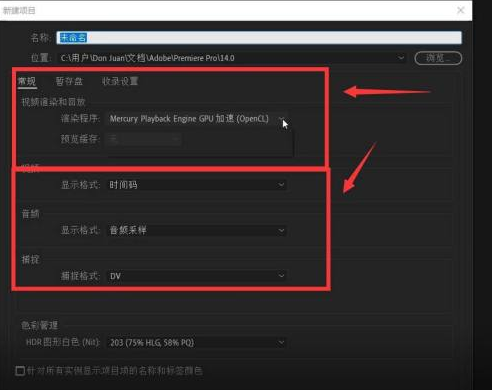The height and width of the screenshot is (390, 492).
Task: Click the 色彩管理 section heading
Action: pyautogui.click(x=40, y=325)
